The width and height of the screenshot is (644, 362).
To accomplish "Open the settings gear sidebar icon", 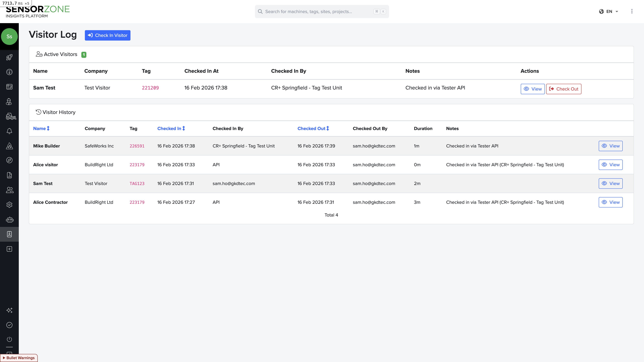I will [x=9, y=205].
